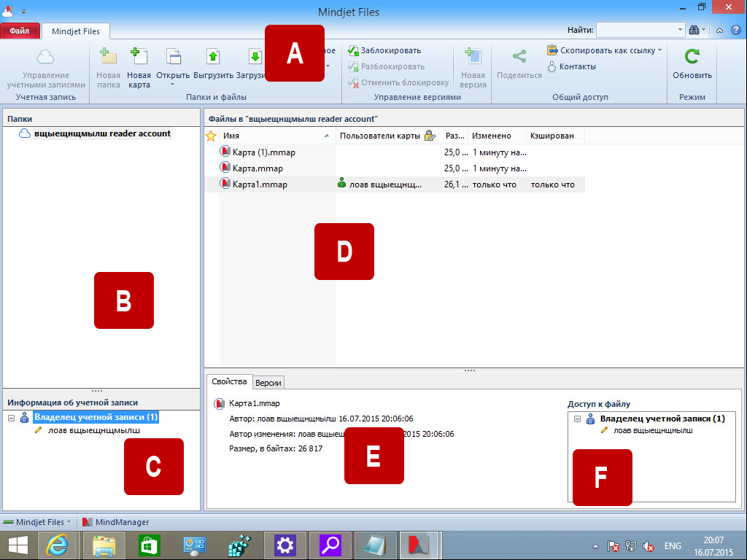Click the Выгрузить (Upload) icon
Image resolution: width=747 pixels, height=560 pixels.
pyautogui.click(x=213, y=57)
